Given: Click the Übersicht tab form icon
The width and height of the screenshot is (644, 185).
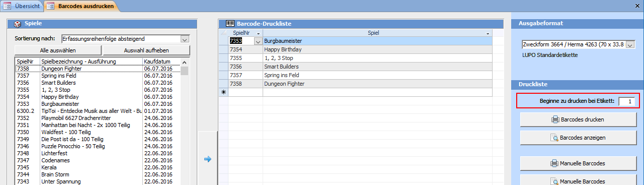Looking at the screenshot, I should (x=8, y=6).
